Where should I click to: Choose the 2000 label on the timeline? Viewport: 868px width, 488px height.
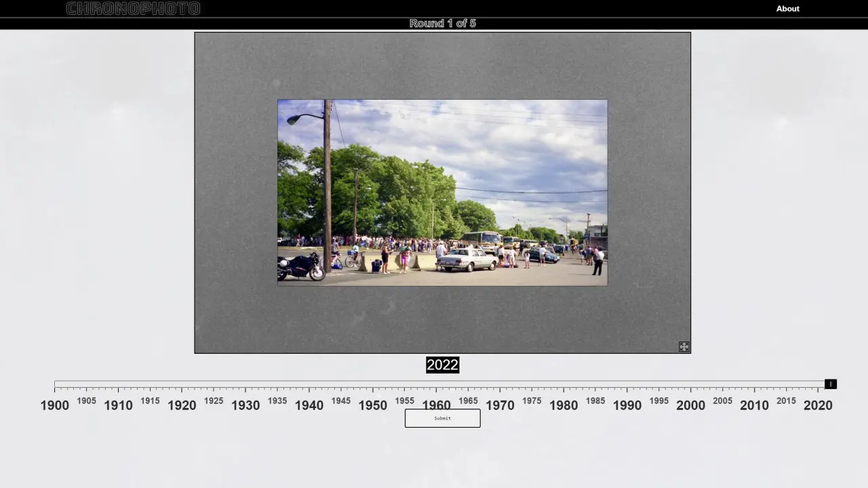pyautogui.click(x=690, y=405)
